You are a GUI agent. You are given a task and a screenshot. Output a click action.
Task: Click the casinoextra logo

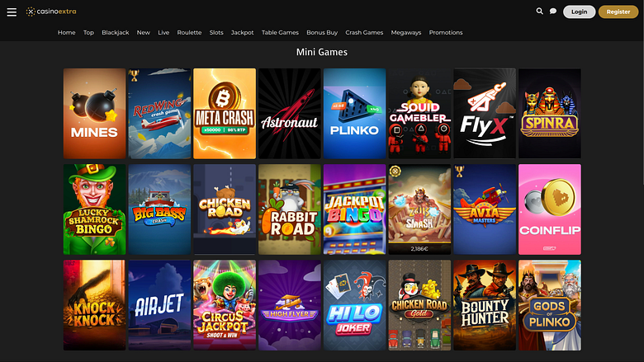51,12
